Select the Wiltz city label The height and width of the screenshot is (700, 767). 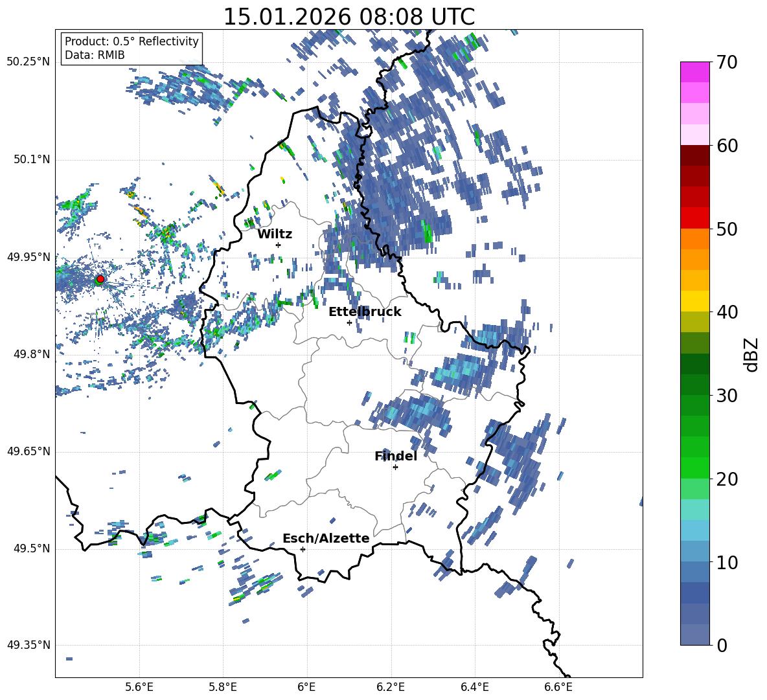pos(275,234)
